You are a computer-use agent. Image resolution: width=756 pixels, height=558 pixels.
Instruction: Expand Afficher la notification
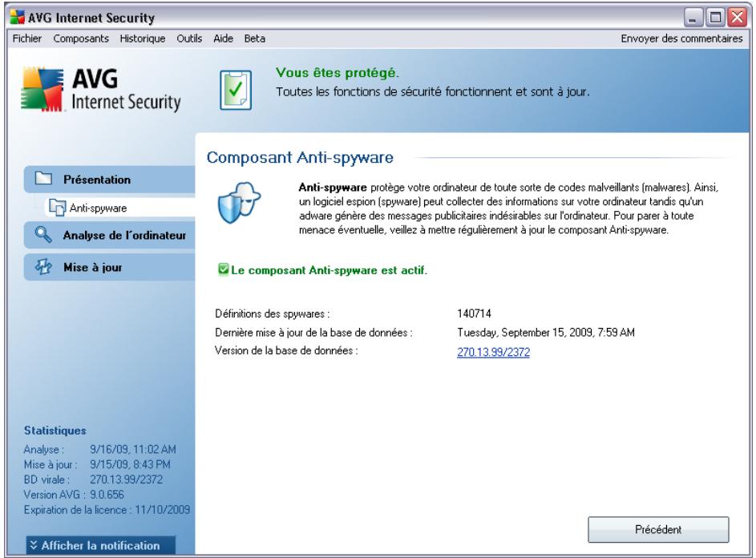(x=100, y=545)
